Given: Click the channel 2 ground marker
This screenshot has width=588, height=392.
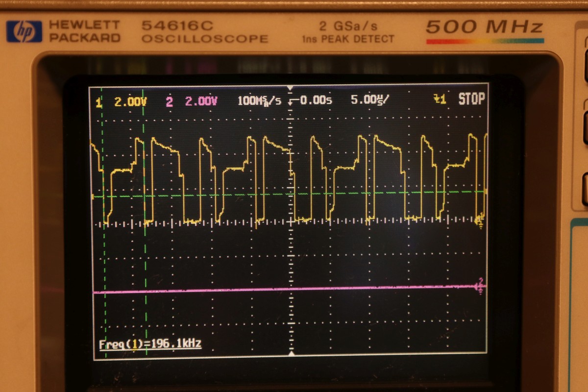Looking at the screenshot, I should [480, 287].
